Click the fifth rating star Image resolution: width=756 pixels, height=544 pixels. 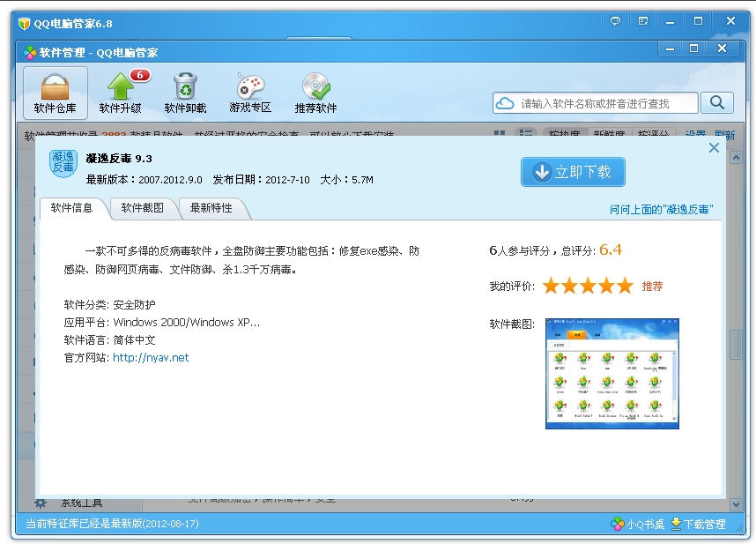click(626, 286)
